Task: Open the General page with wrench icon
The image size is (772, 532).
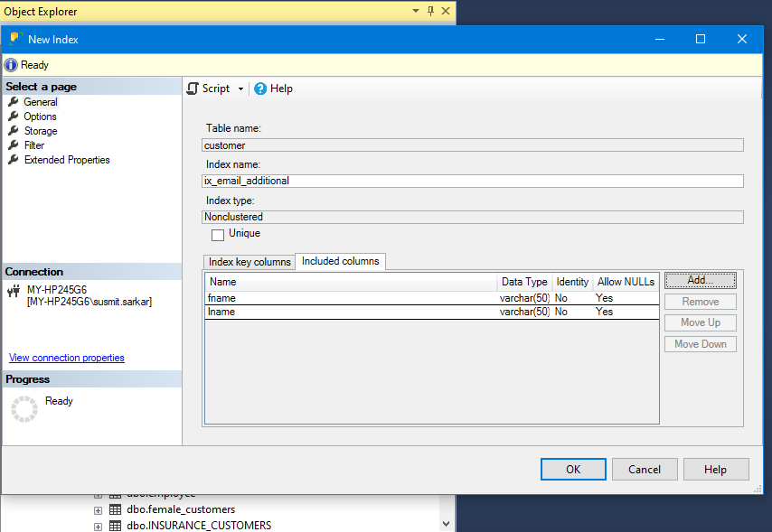Action: click(x=14, y=102)
